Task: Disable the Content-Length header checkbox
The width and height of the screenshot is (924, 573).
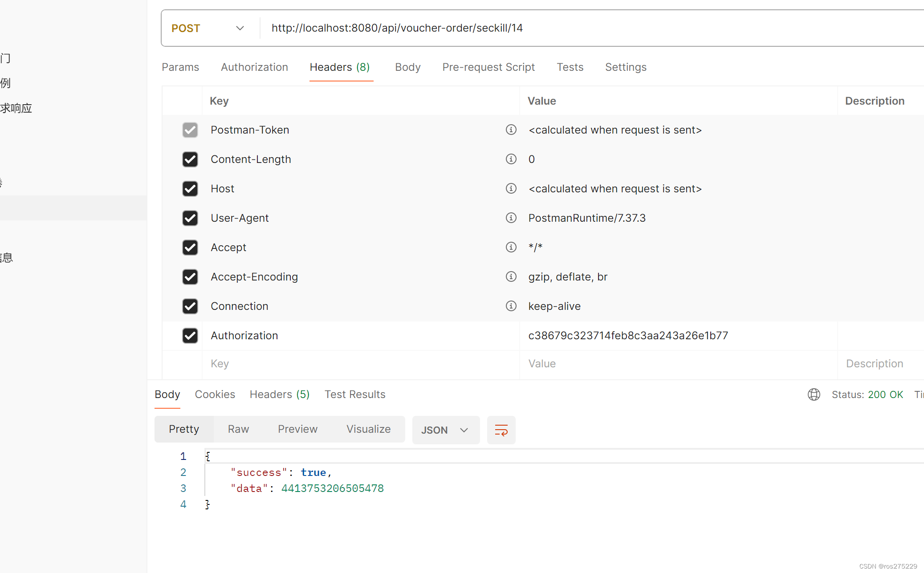Action: click(190, 159)
